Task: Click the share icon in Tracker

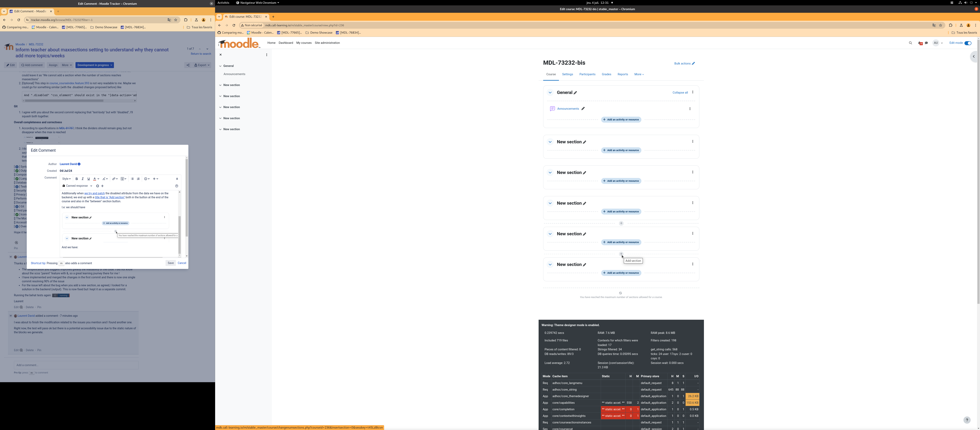Action: click(188, 65)
